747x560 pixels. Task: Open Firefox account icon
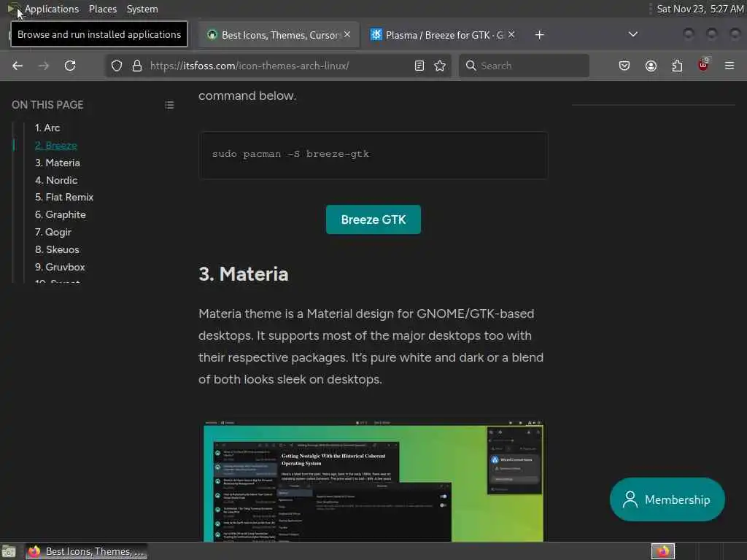651,66
